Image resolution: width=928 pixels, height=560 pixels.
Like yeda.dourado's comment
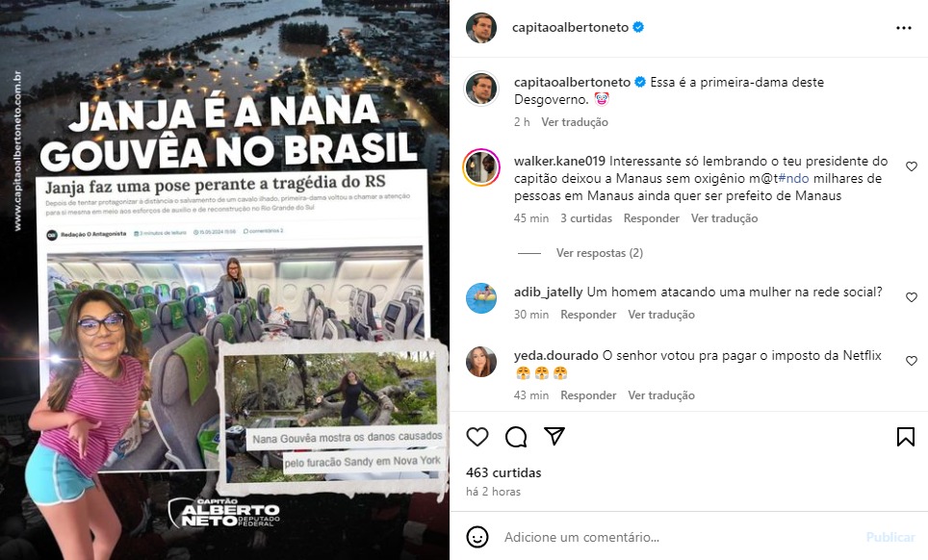(912, 361)
